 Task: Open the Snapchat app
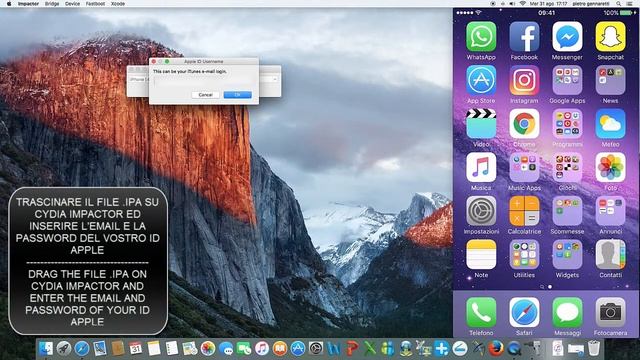click(x=610, y=37)
